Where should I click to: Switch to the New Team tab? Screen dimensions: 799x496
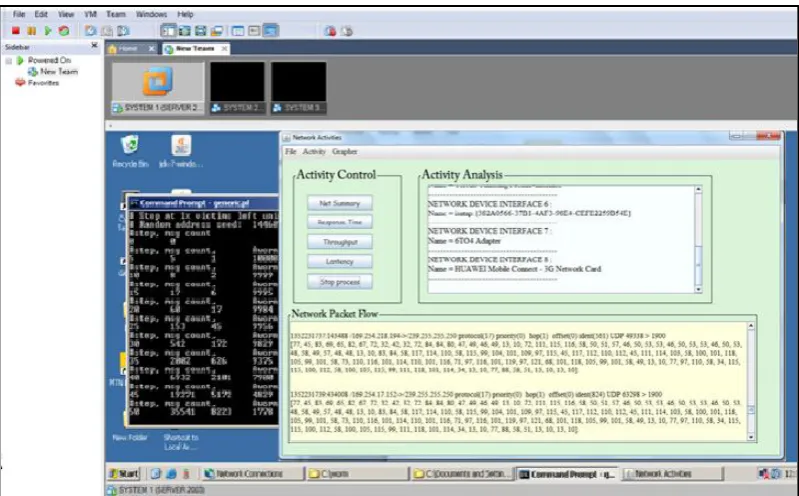195,48
